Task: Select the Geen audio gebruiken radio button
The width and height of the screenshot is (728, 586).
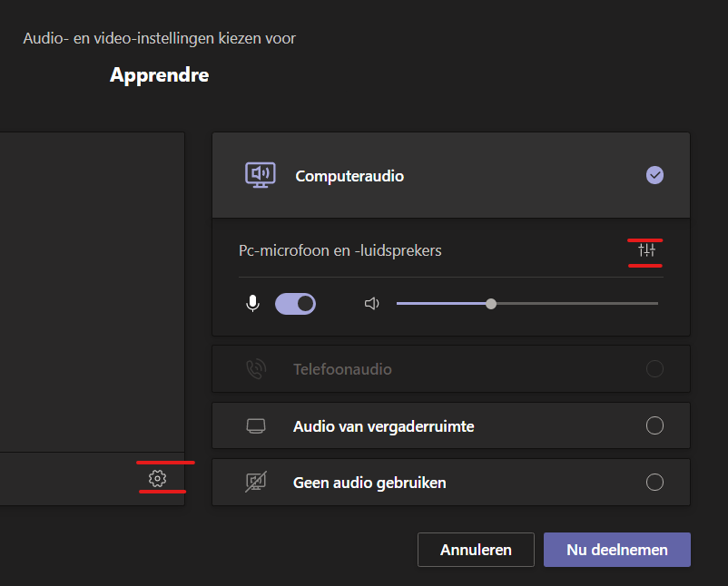Action: (654, 483)
